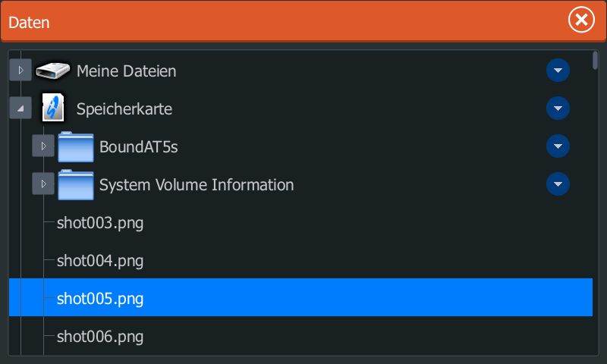Collapse the Speicherkarte tree node
Image resolution: width=607 pixels, height=364 pixels.
click(20, 108)
